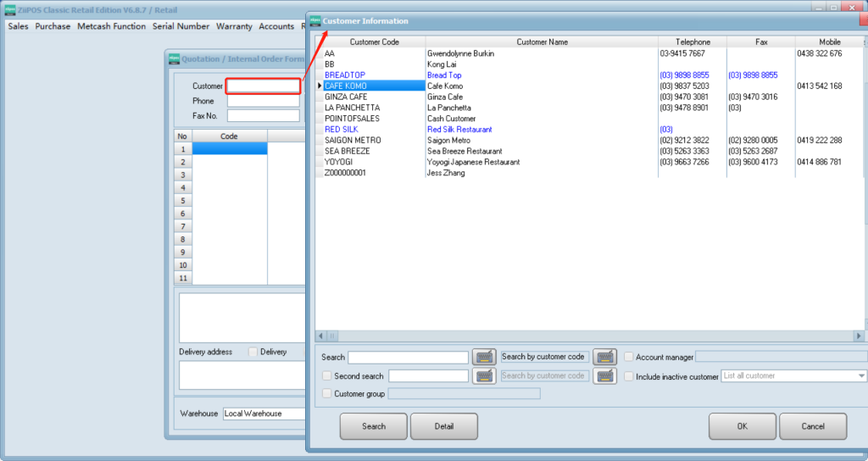Click the right scroll arrow of customer grid
This screenshot has height=461, width=868.
point(859,336)
